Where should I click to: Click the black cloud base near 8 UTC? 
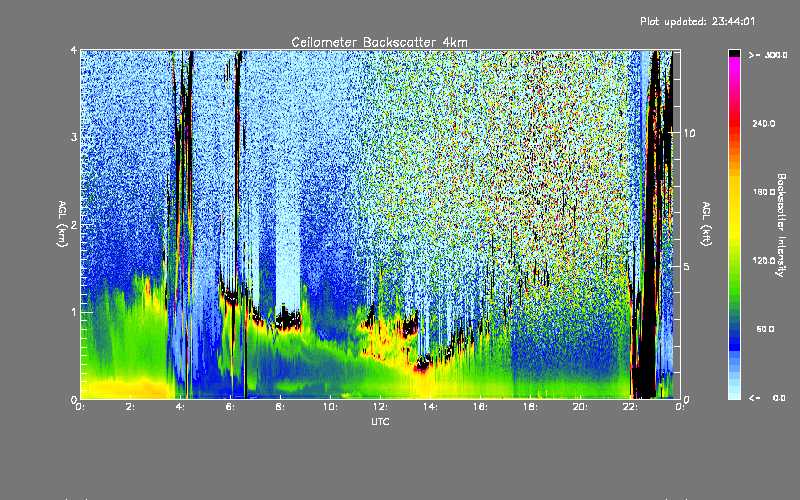pos(288,321)
